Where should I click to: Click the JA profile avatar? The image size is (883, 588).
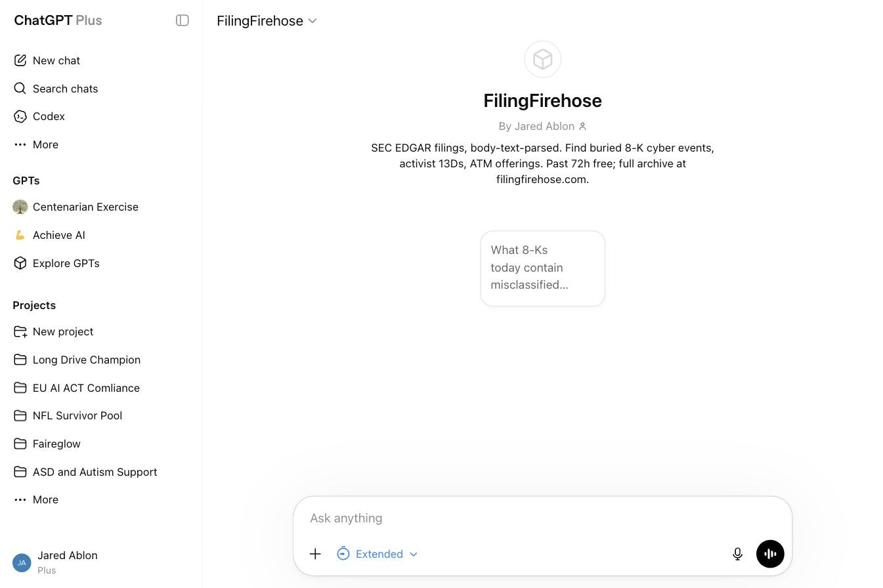point(22,562)
